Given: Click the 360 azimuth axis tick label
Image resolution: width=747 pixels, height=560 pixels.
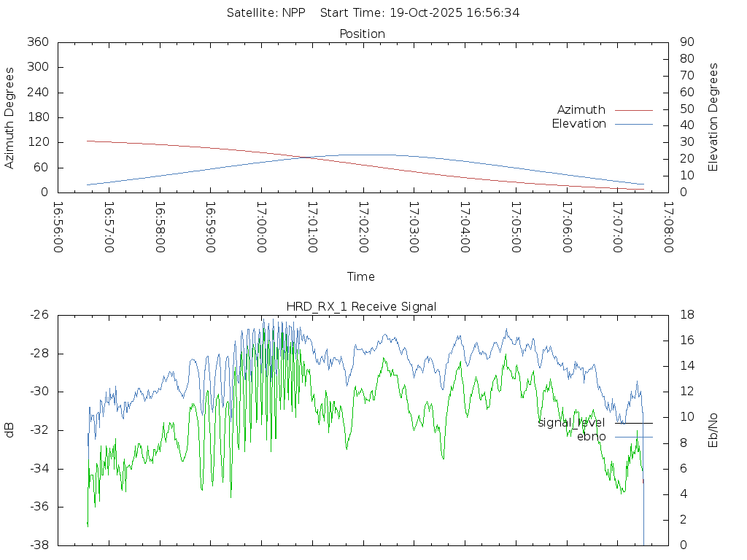Looking at the screenshot, I should click(37, 42).
